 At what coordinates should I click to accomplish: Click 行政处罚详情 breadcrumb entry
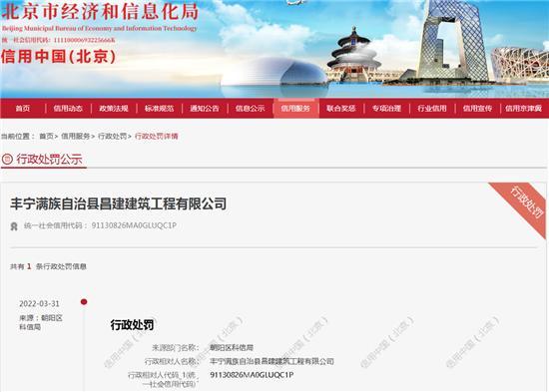click(156, 136)
